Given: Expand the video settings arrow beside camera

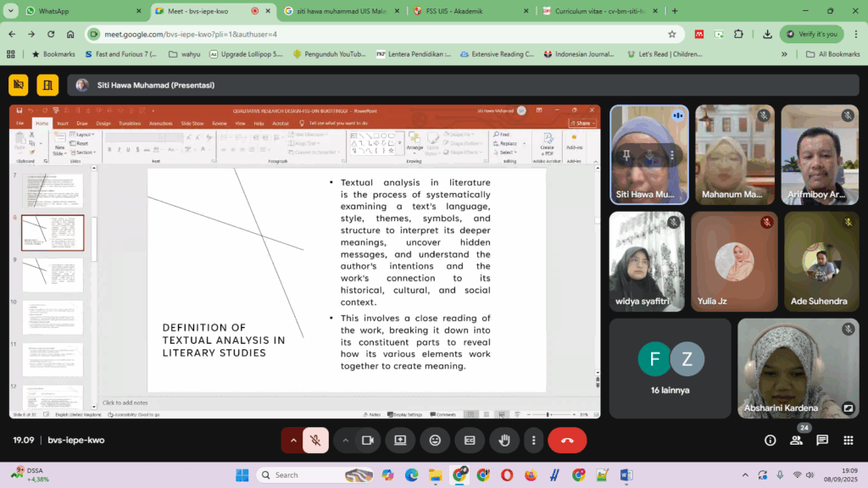Looking at the screenshot, I should (346, 441).
